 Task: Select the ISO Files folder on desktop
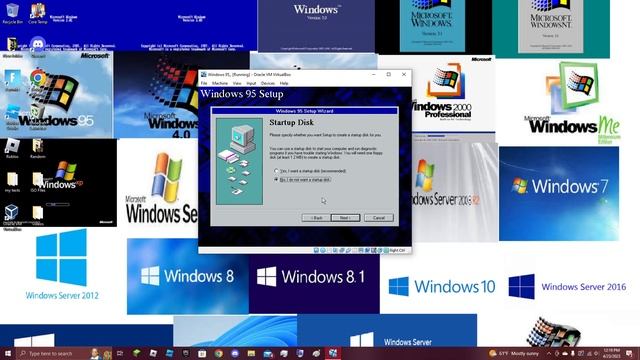(x=38, y=182)
